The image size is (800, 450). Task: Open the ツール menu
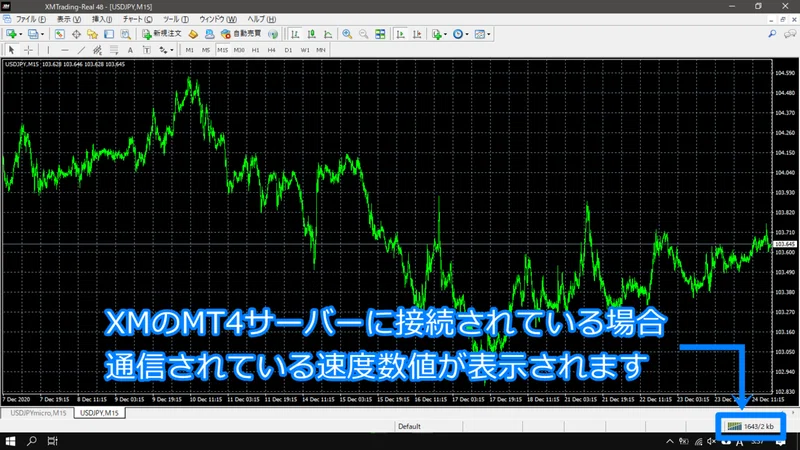coord(176,19)
